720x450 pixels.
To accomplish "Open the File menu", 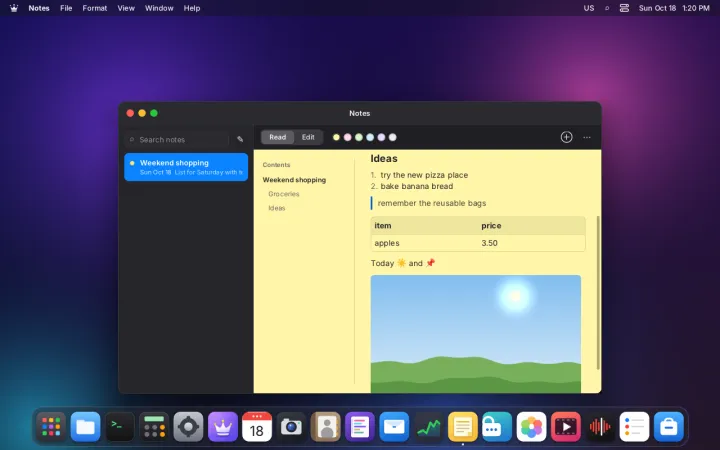I will point(66,8).
